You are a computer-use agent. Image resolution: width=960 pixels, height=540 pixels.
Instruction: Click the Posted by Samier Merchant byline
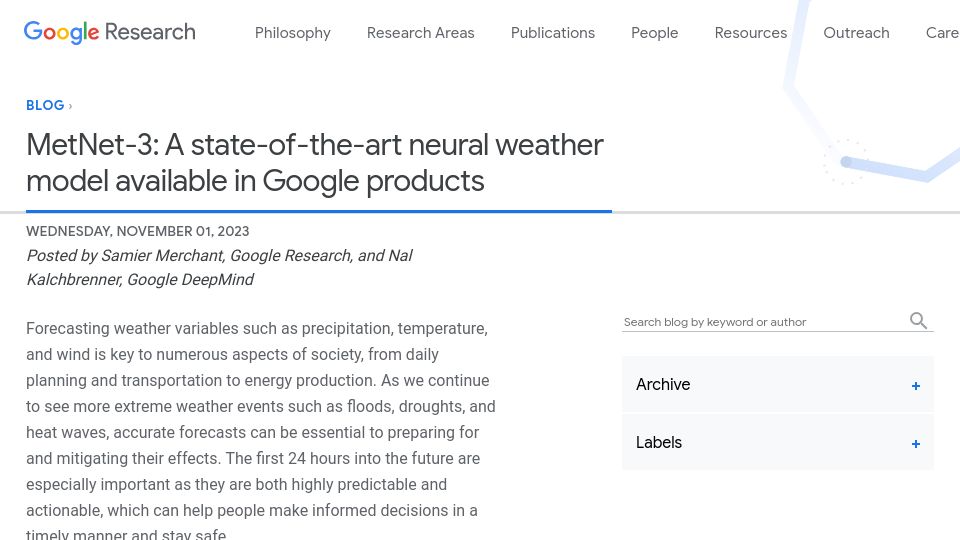pyautogui.click(x=219, y=268)
